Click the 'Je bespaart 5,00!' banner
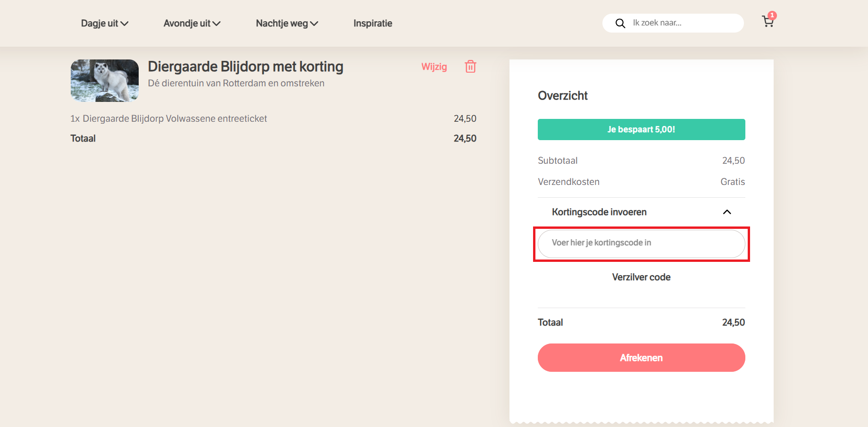The height and width of the screenshot is (427, 868). tap(642, 129)
